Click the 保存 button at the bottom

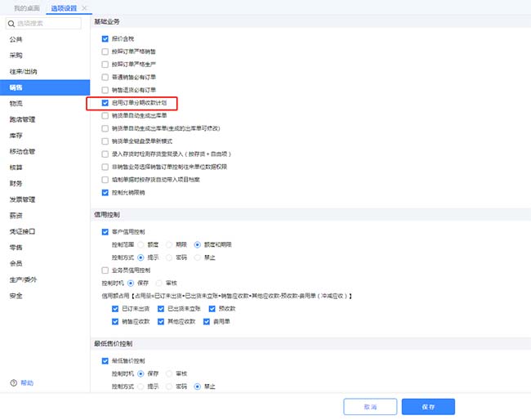(428, 406)
